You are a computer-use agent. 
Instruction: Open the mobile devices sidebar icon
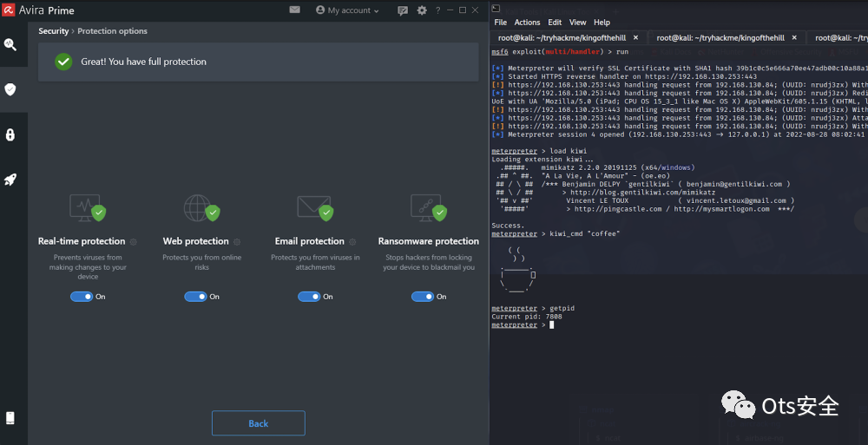(x=10, y=418)
